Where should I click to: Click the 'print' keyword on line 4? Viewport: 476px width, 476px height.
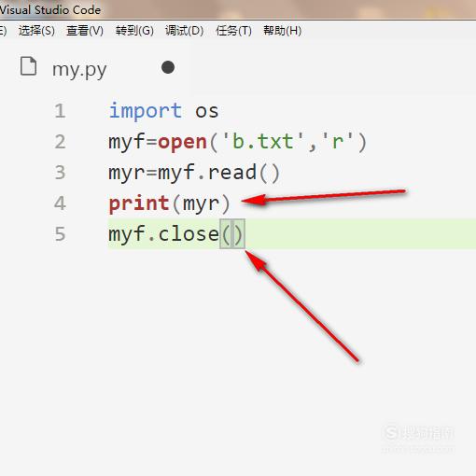[x=139, y=204]
